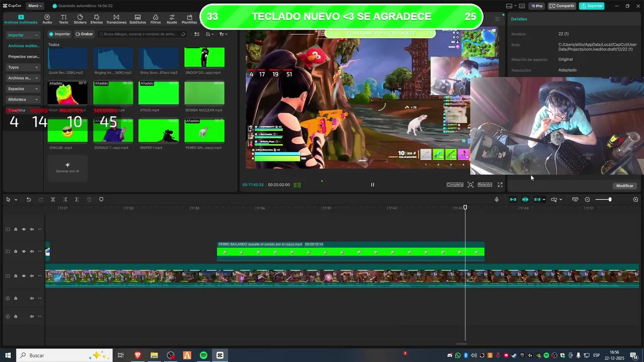644x362 pixels.
Task: Expand the Tuyos sidebar section
Action: [22, 67]
